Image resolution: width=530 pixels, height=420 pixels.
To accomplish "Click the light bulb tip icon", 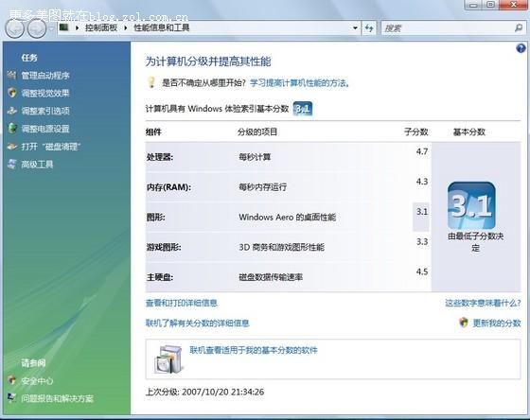I will pos(151,82).
